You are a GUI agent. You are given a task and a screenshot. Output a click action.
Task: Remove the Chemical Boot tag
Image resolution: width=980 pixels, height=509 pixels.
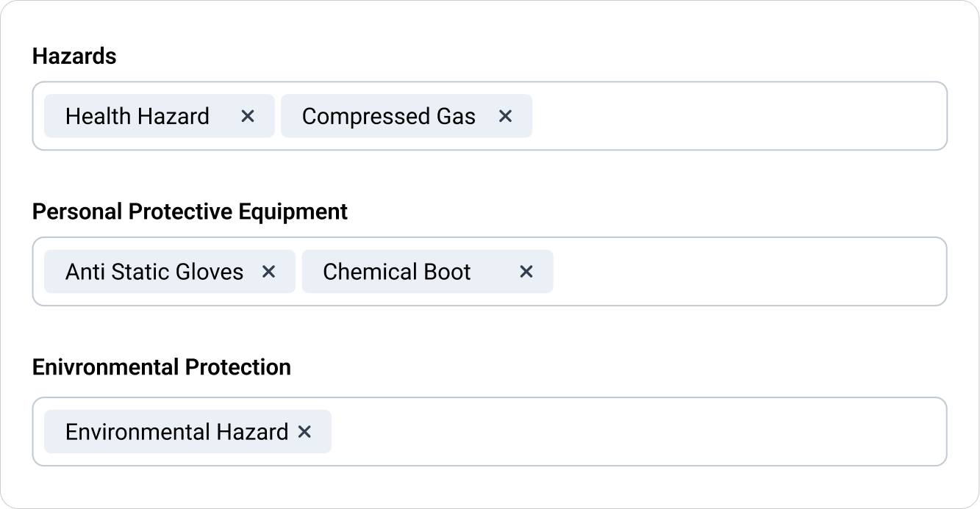pos(526,272)
